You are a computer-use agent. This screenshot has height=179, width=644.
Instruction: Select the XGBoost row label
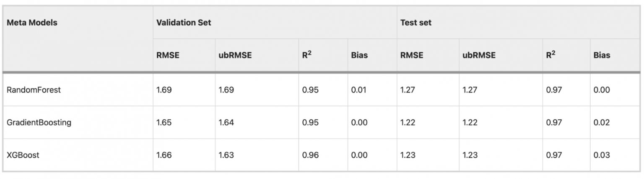(x=23, y=155)
